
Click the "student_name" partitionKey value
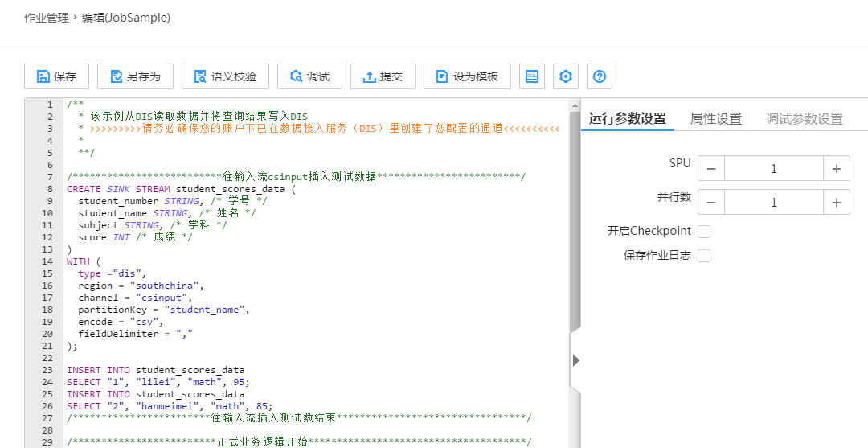204,310
